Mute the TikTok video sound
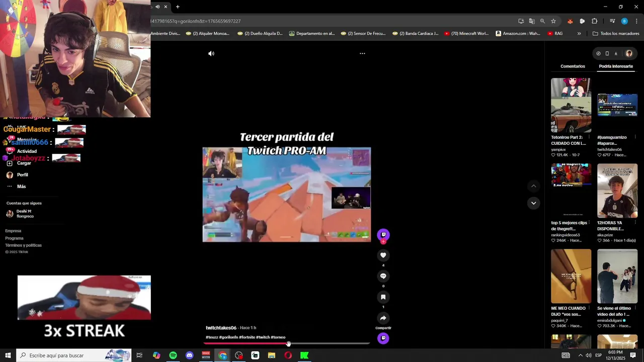644x362 pixels. tap(211, 53)
